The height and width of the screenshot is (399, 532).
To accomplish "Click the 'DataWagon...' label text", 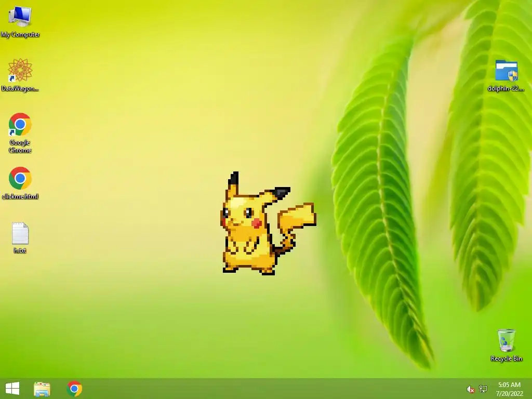I will (20, 88).
